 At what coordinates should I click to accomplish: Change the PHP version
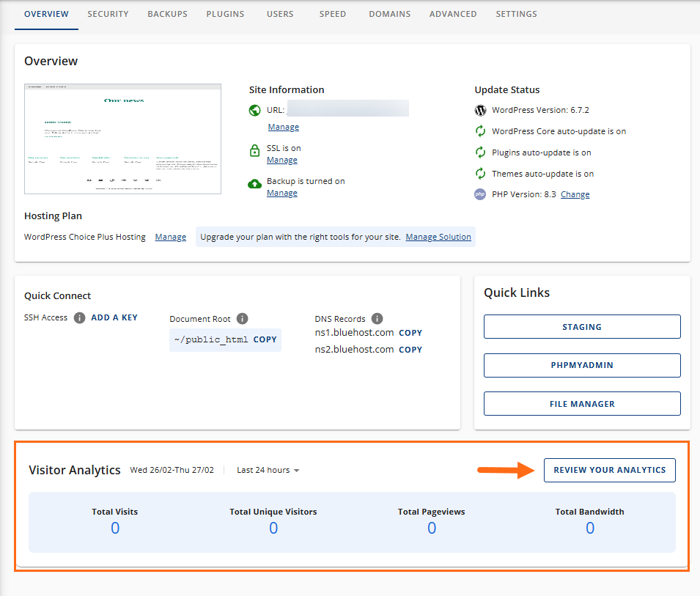[x=575, y=194]
